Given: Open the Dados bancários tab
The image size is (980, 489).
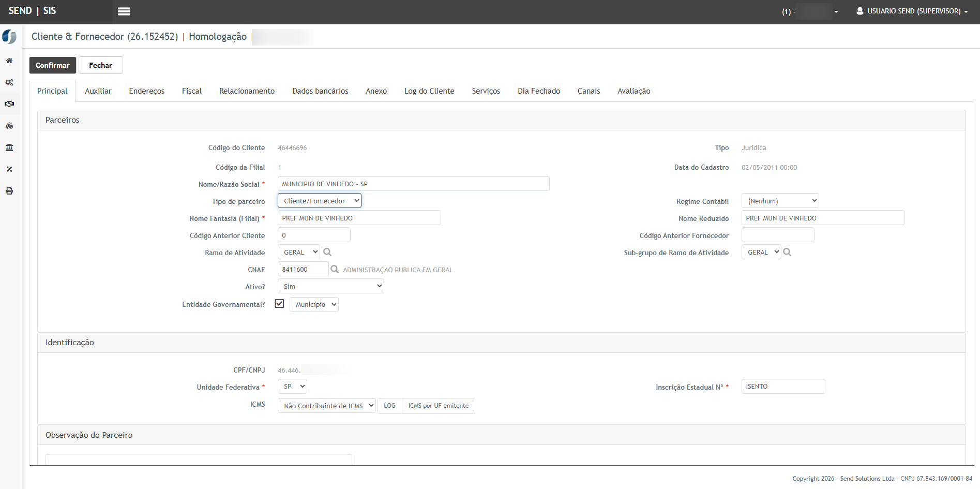Looking at the screenshot, I should [320, 91].
